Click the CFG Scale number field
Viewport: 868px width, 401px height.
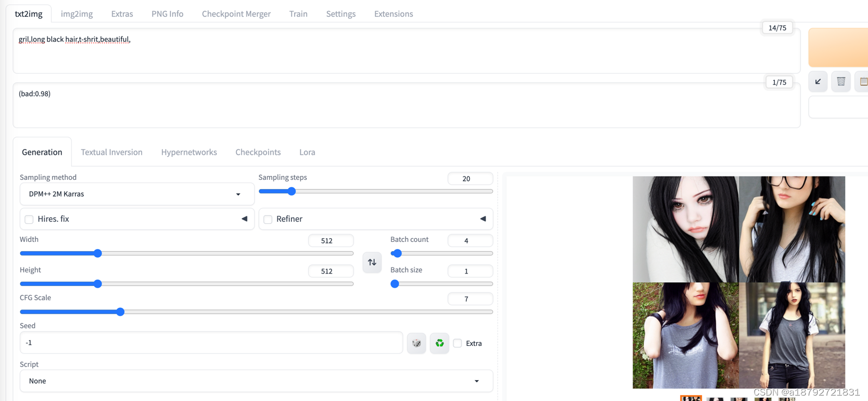(470, 299)
